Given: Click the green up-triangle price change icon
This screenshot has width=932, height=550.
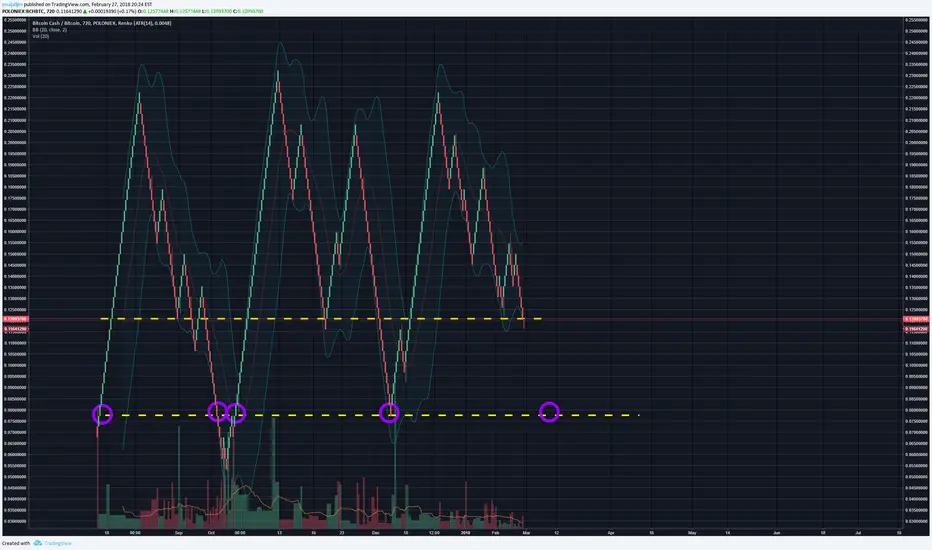Looking at the screenshot, I should 85,11.
